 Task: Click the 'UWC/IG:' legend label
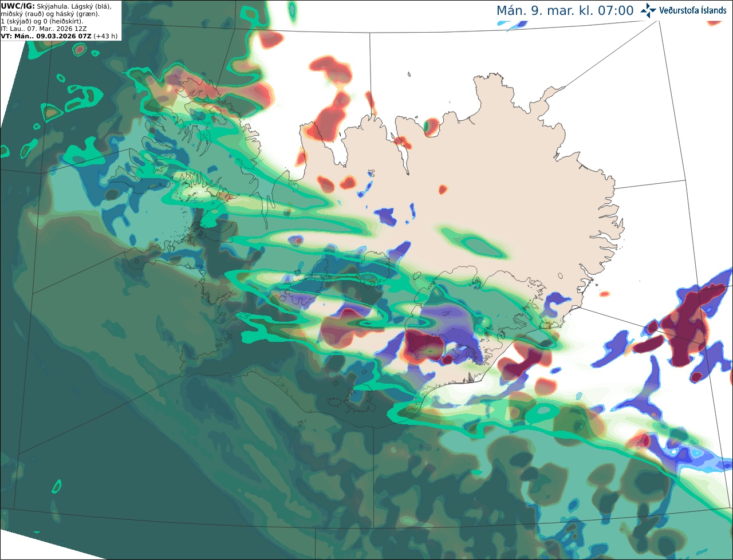click(x=18, y=6)
